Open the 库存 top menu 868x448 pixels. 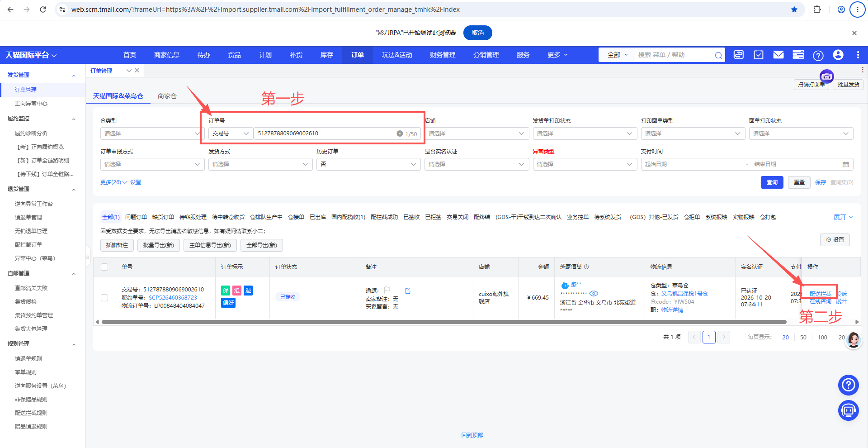point(327,55)
